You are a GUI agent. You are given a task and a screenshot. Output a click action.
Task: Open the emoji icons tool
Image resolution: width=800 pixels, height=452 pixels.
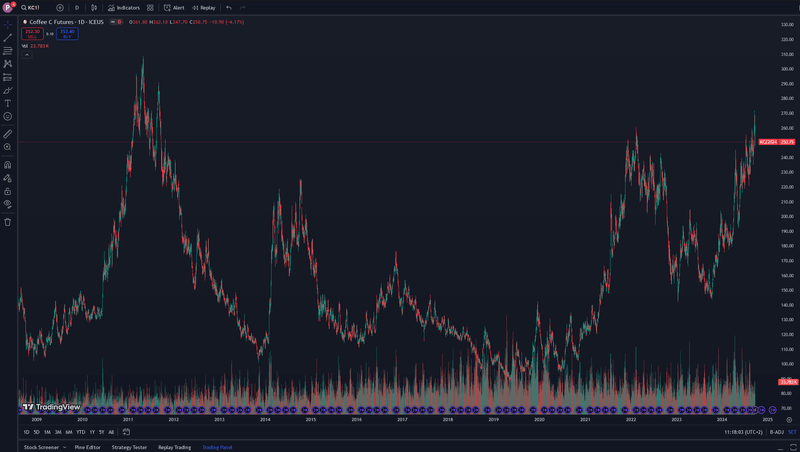(8, 116)
